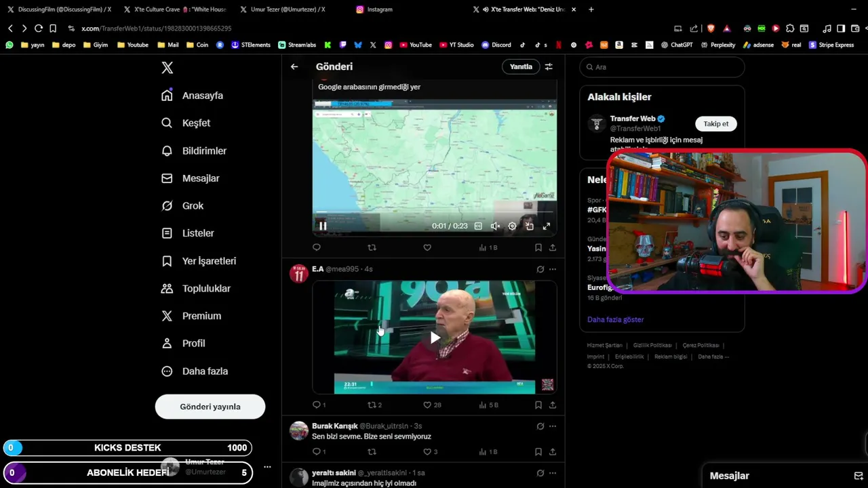
Task: Like the map video post
Action: 427,247
